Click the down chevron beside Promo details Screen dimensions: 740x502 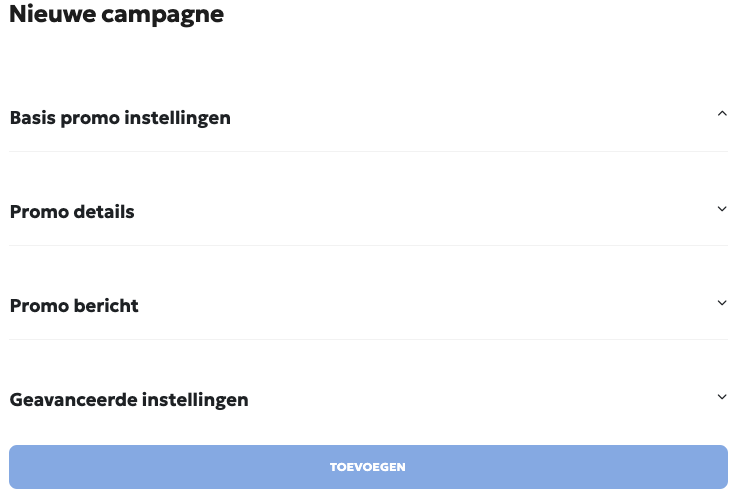click(722, 209)
